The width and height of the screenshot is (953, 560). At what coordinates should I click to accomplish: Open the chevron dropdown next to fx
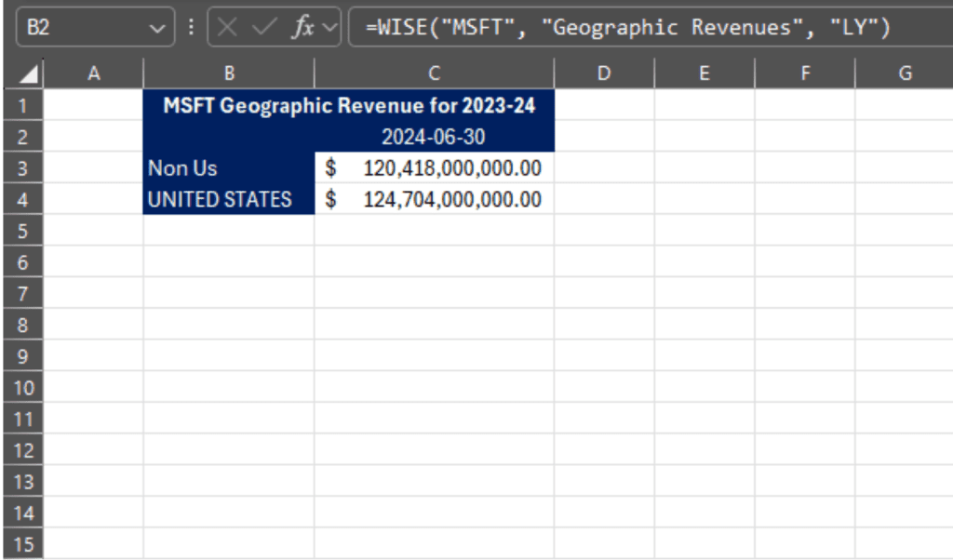click(329, 28)
